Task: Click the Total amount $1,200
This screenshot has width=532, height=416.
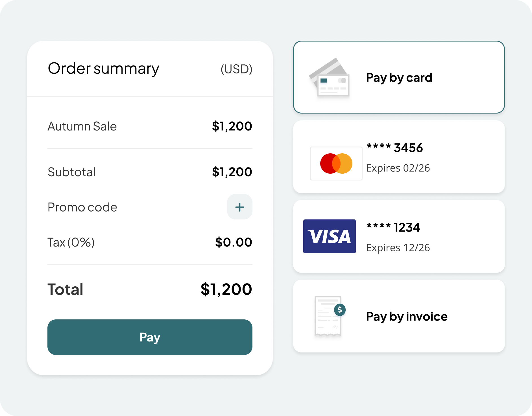Action: [226, 289]
